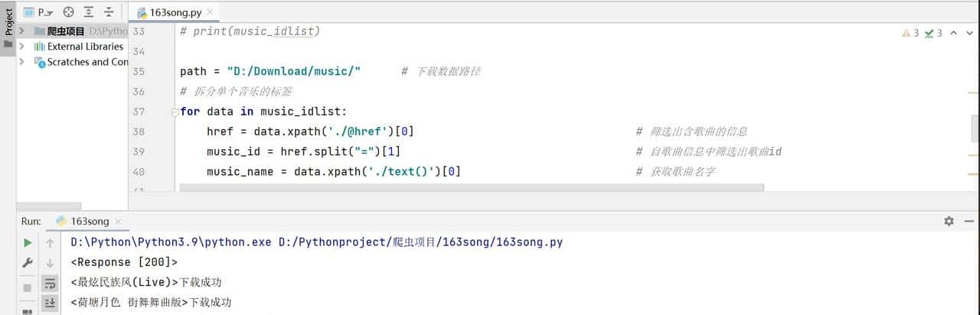Select the 爬虫项目 folder row
The image size is (980, 315).
(x=72, y=31)
